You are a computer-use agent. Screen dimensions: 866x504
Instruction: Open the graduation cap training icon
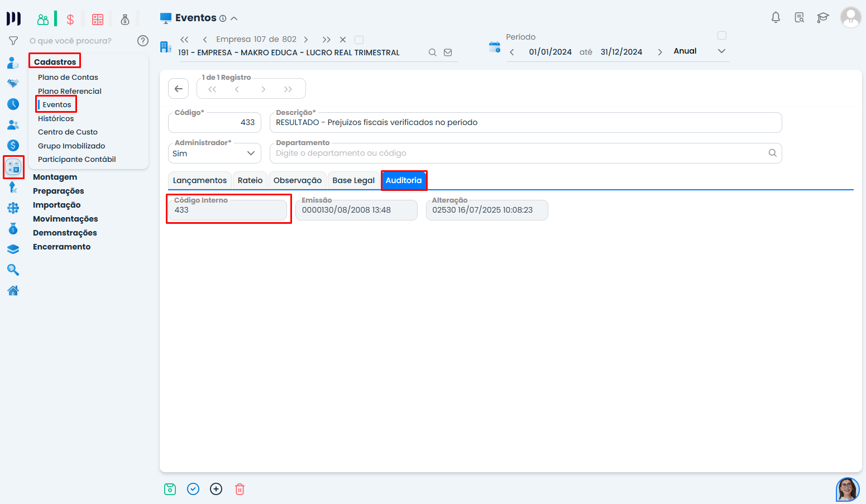click(x=822, y=18)
